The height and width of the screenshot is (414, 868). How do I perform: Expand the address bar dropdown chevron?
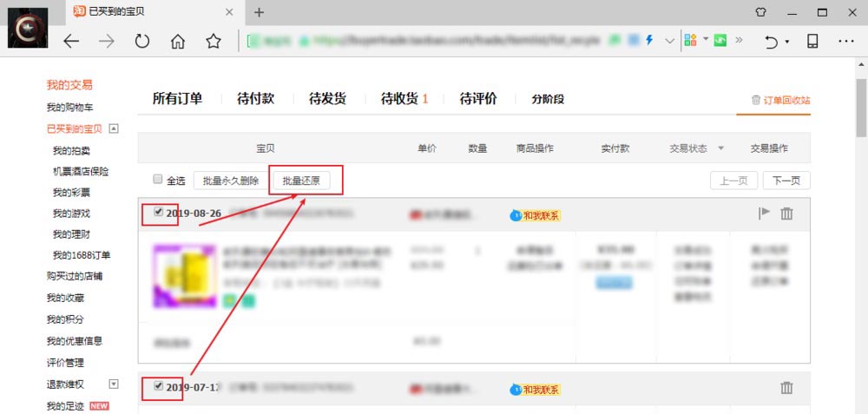tap(670, 41)
